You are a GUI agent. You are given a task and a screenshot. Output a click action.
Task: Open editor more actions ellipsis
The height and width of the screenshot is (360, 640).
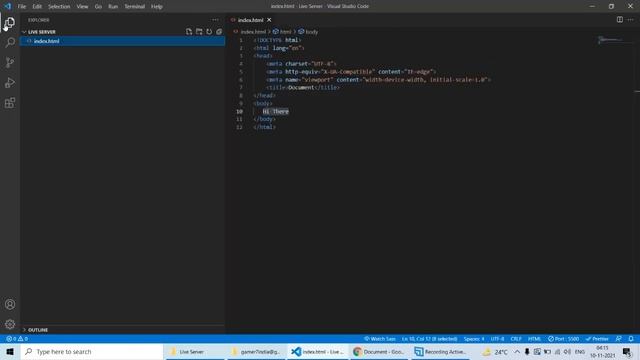(x=631, y=20)
